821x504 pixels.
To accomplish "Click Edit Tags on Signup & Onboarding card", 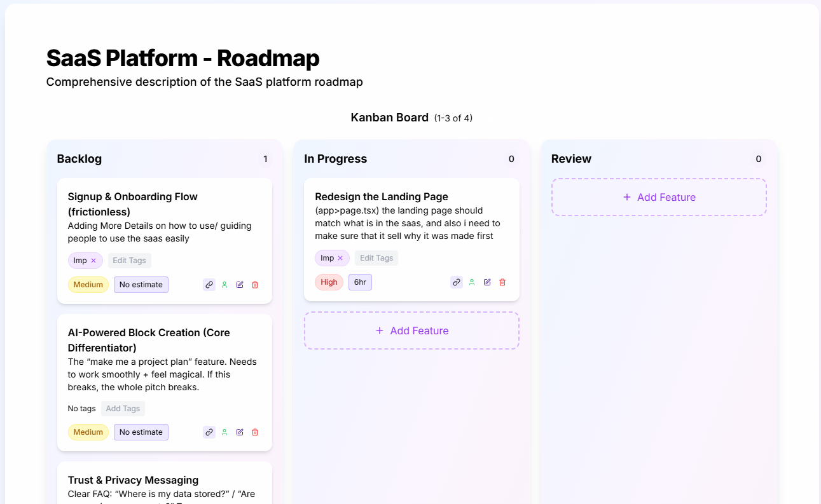I will (129, 261).
